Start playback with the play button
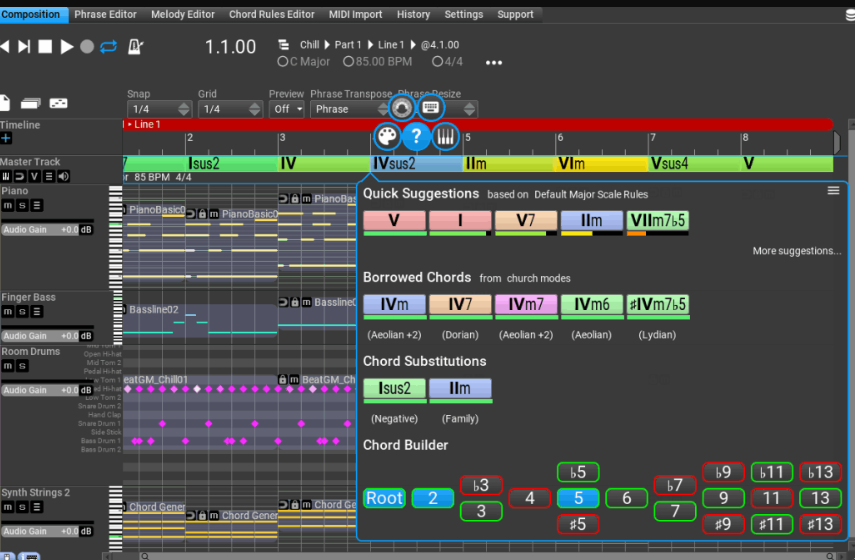 click(x=67, y=47)
